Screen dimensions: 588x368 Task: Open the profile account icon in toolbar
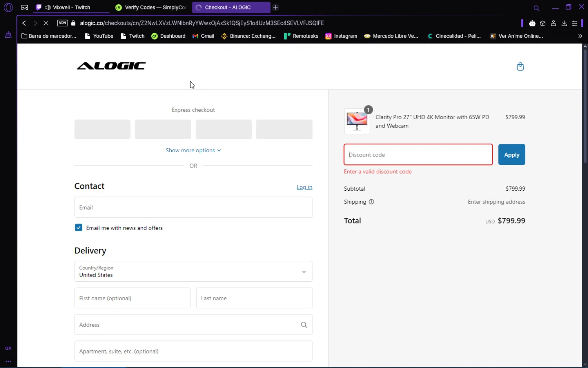click(554, 24)
